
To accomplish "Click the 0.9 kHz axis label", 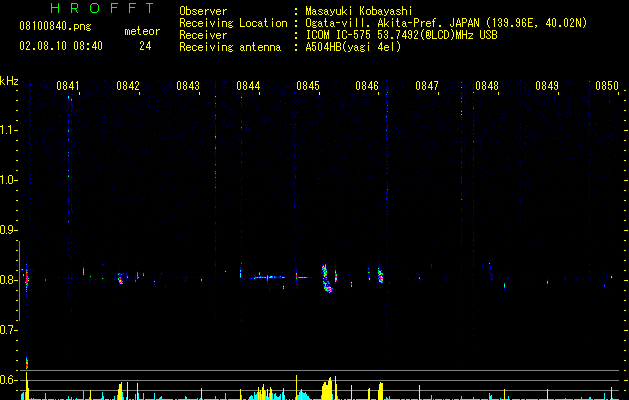I will 8,230.
